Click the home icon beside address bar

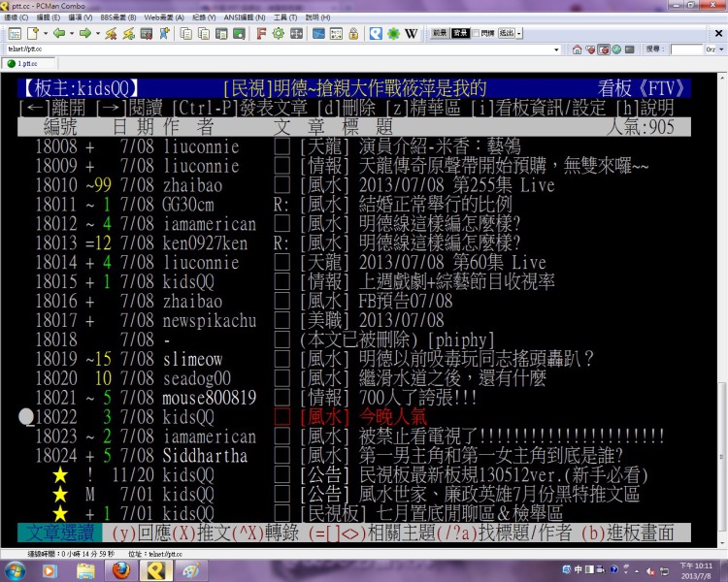(578, 49)
